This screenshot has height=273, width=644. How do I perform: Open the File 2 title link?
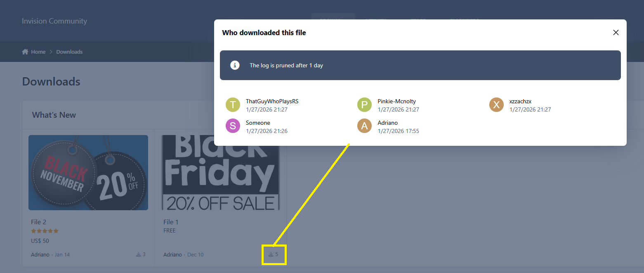coord(38,222)
